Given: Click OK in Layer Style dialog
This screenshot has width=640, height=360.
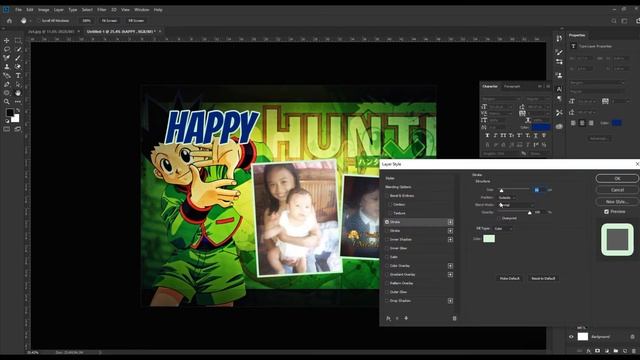Looking at the screenshot, I should pos(617,178).
